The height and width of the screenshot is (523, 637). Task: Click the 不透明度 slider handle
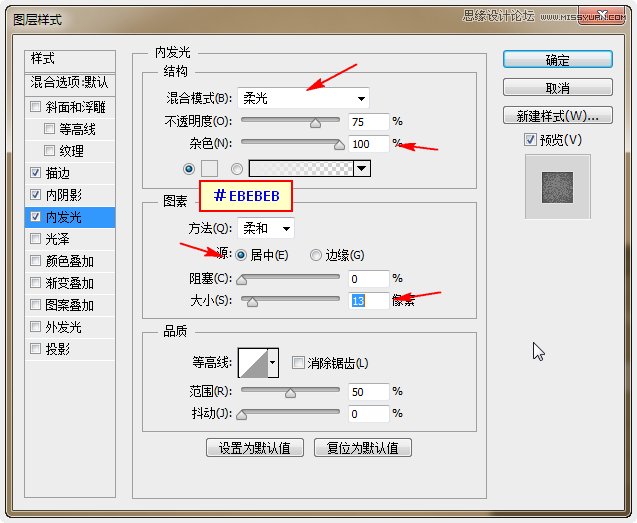coord(315,123)
